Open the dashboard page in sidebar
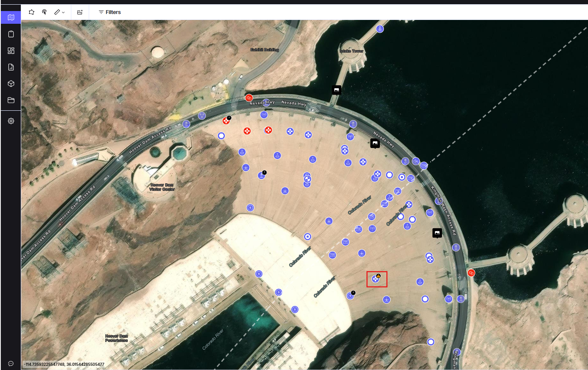Image resolution: width=588 pixels, height=370 pixels. pyautogui.click(x=11, y=50)
